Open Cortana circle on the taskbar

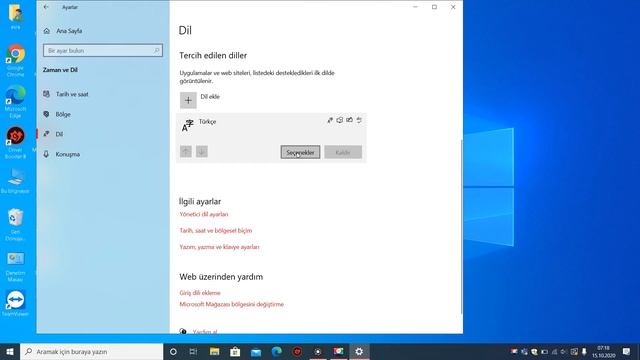(173, 351)
